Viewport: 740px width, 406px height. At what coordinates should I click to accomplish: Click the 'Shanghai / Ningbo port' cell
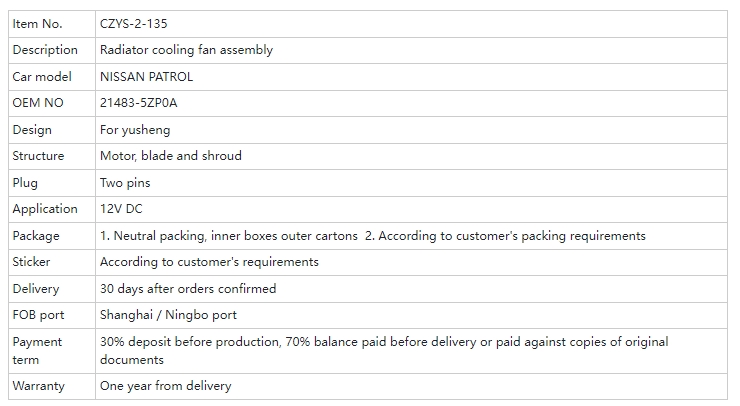166,315
